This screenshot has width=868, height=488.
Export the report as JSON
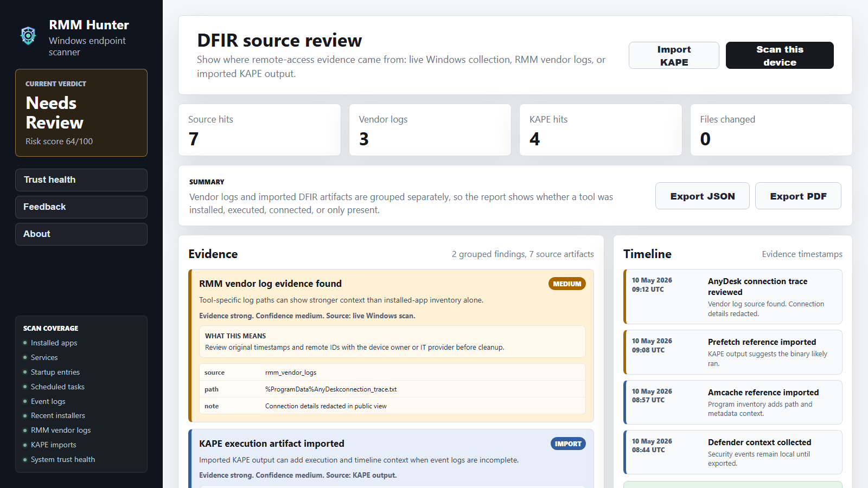(703, 196)
